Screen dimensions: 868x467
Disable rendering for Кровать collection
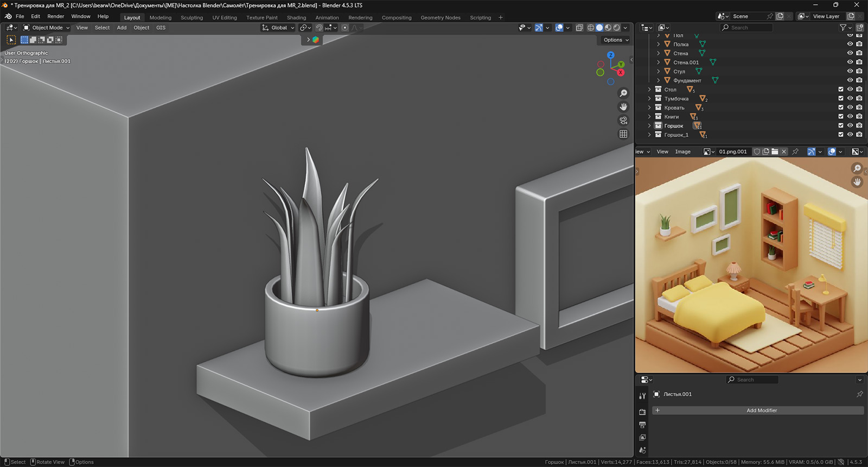click(859, 108)
